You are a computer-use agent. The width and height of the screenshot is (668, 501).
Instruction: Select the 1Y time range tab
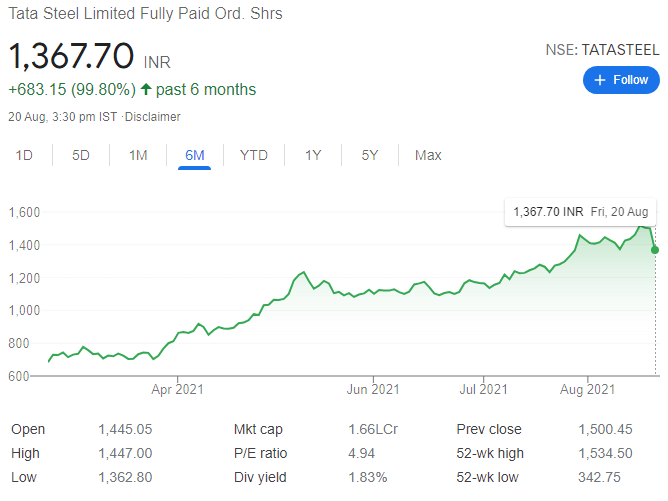(313, 155)
